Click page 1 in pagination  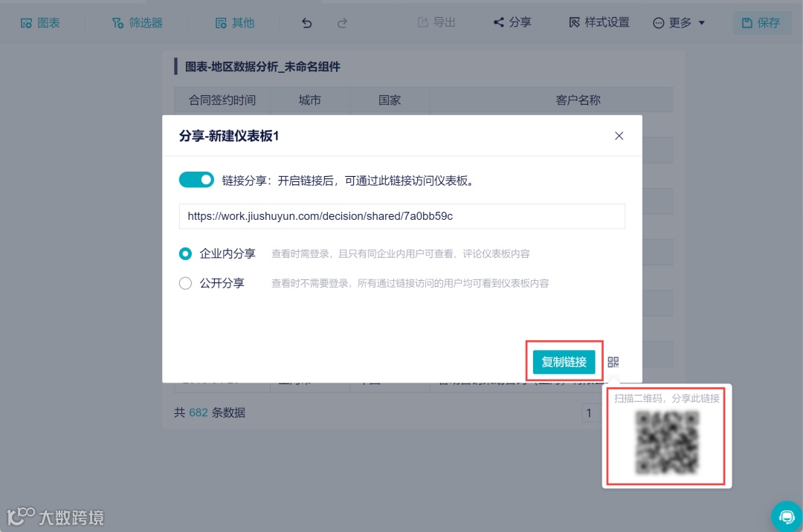[590, 412]
